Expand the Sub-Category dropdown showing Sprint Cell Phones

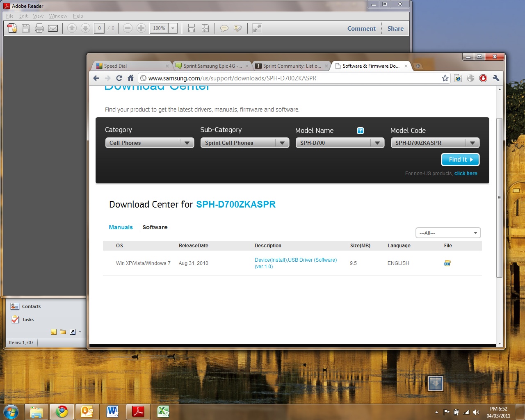tap(245, 143)
